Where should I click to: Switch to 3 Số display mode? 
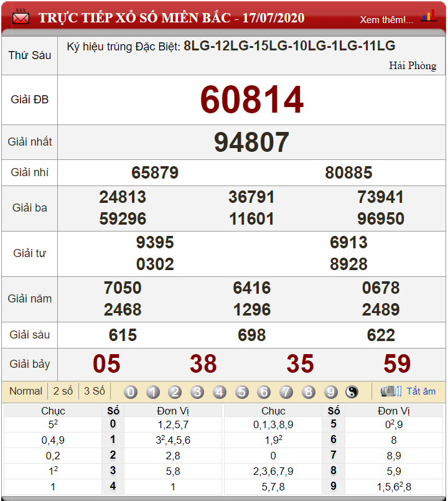[94, 391]
